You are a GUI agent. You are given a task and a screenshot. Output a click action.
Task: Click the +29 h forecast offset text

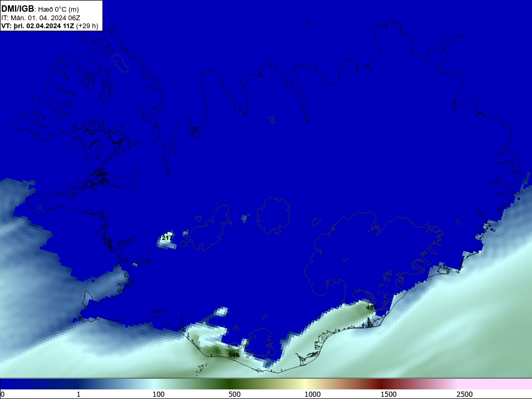87,26
